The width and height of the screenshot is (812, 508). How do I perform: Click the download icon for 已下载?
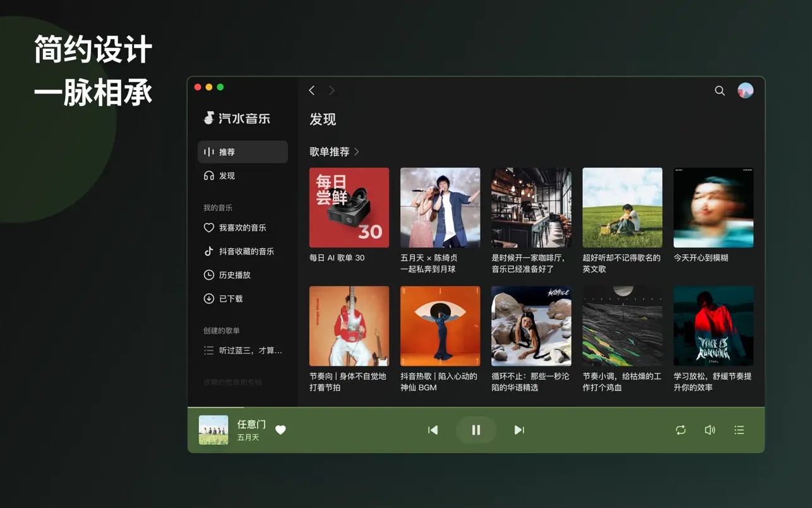tap(208, 299)
